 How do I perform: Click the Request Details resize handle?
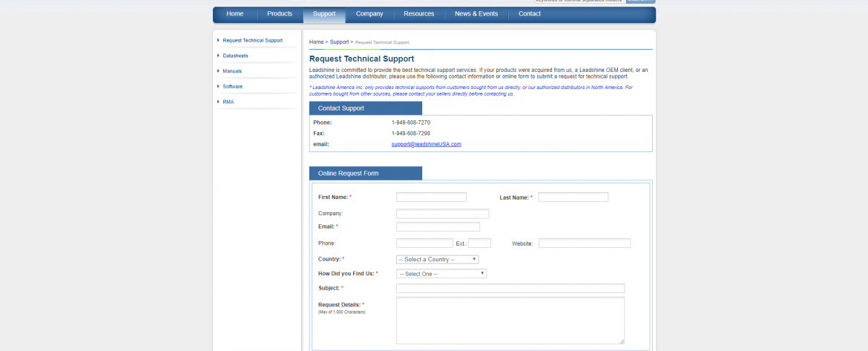[x=622, y=341]
